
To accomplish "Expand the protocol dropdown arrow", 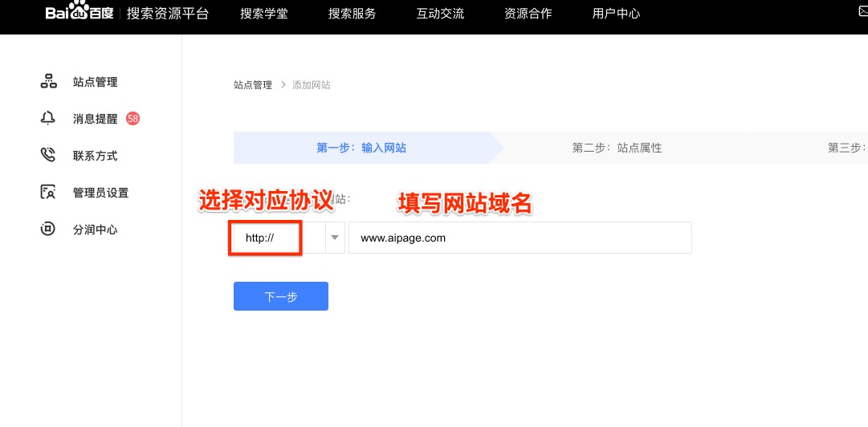I will click(335, 238).
